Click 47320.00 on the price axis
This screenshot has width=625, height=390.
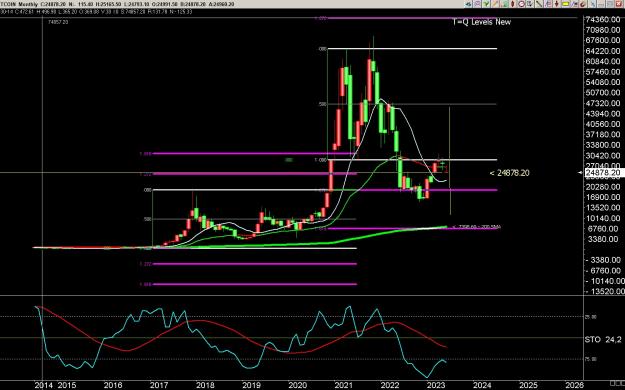pyautogui.click(x=603, y=103)
